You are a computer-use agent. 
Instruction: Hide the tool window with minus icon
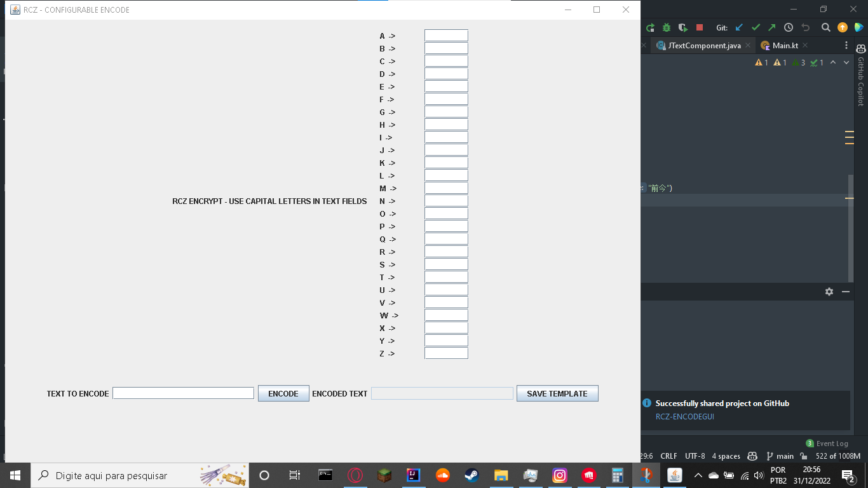coord(846,292)
